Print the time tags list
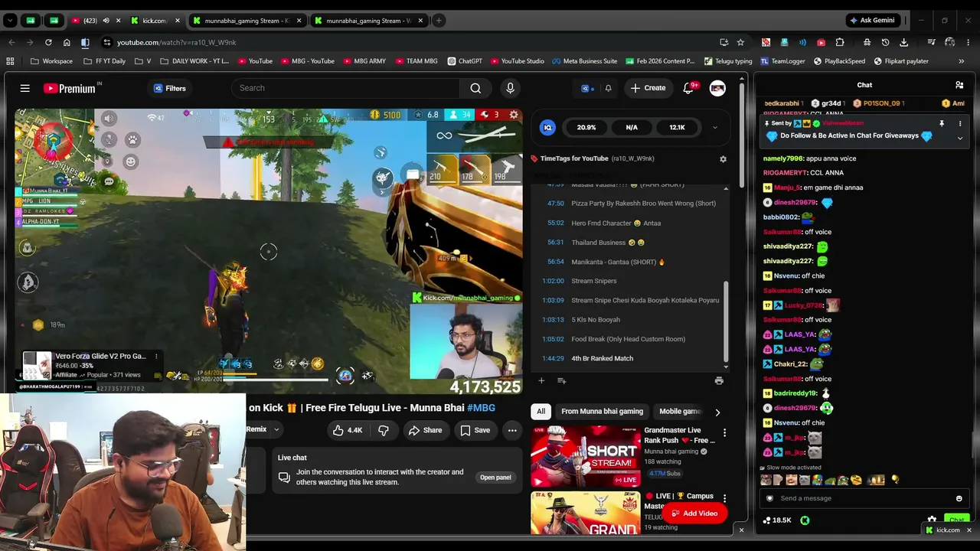The height and width of the screenshot is (551, 980). click(718, 380)
